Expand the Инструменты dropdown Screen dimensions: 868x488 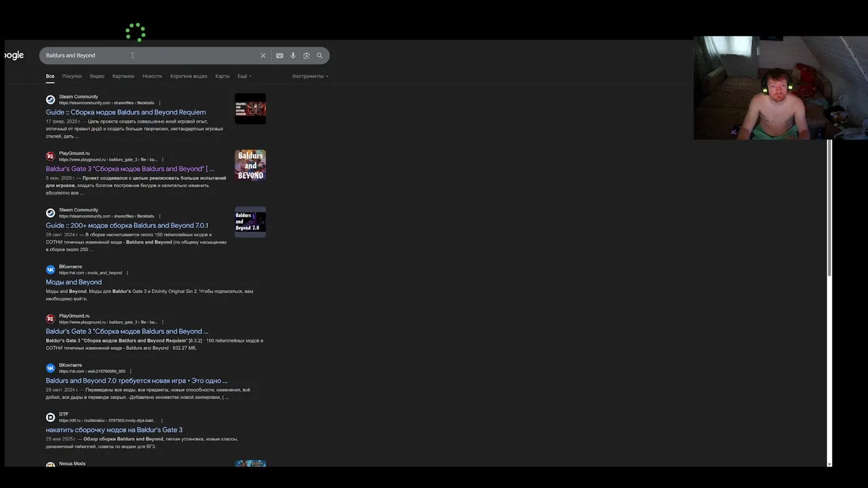click(310, 76)
